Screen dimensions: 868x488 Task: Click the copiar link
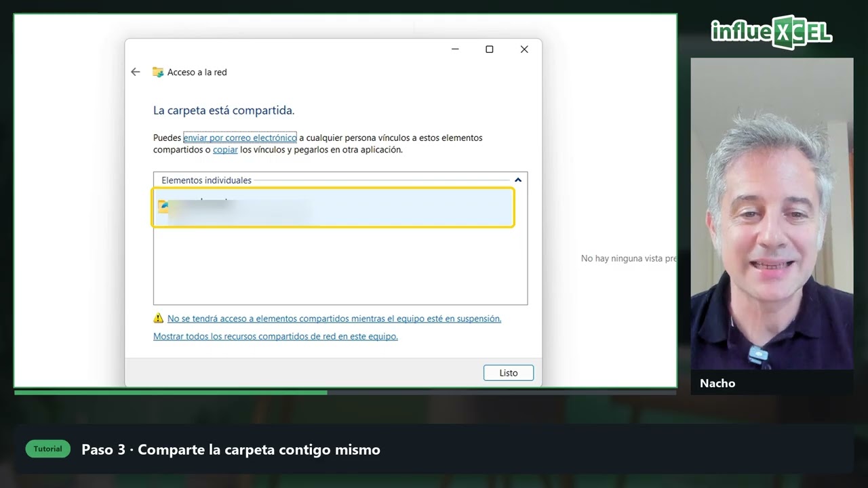point(225,150)
